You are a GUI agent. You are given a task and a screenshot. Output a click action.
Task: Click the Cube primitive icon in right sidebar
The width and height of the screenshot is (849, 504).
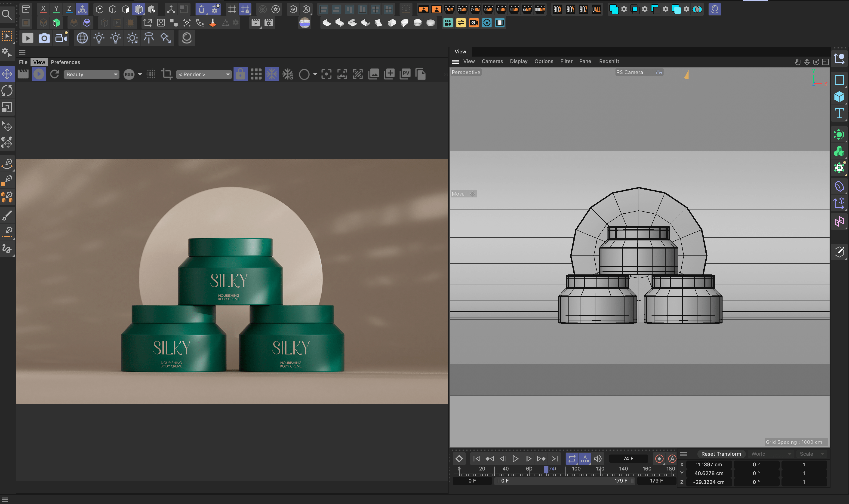839,97
